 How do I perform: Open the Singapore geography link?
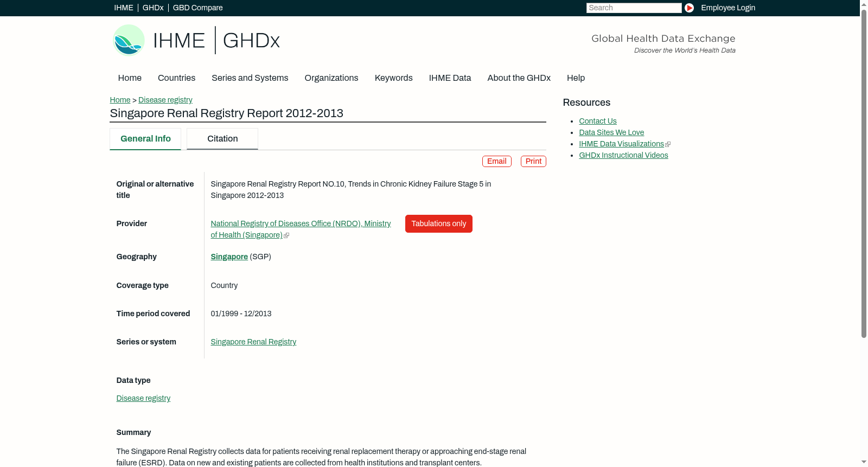[229, 257]
